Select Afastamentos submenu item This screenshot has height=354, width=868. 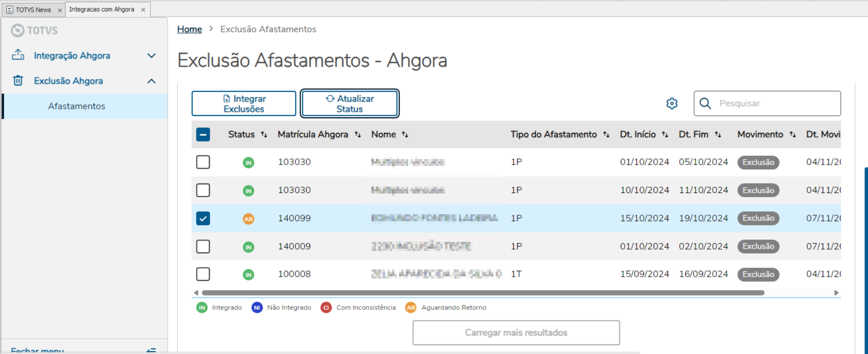[85, 106]
